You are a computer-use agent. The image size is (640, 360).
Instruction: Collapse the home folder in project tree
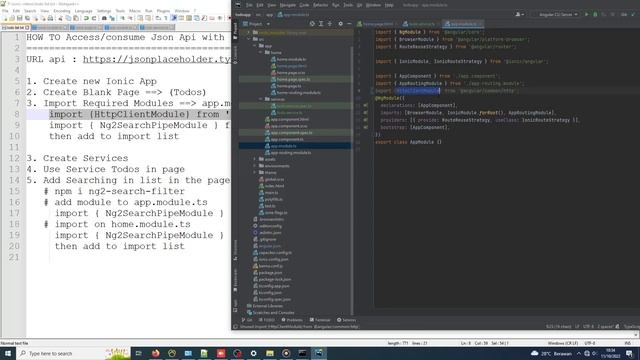(x=261, y=53)
